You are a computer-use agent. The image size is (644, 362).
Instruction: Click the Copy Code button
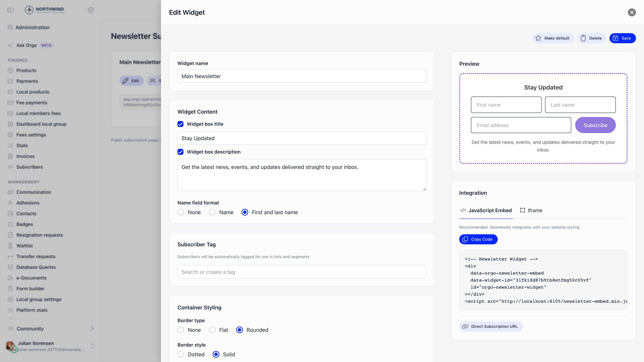[x=478, y=239]
